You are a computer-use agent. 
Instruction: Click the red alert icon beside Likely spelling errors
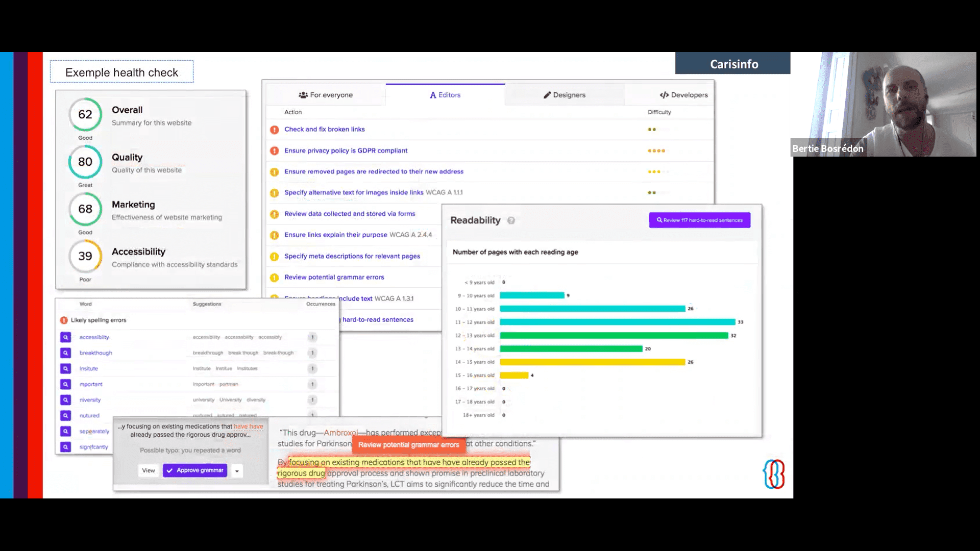pyautogui.click(x=64, y=320)
